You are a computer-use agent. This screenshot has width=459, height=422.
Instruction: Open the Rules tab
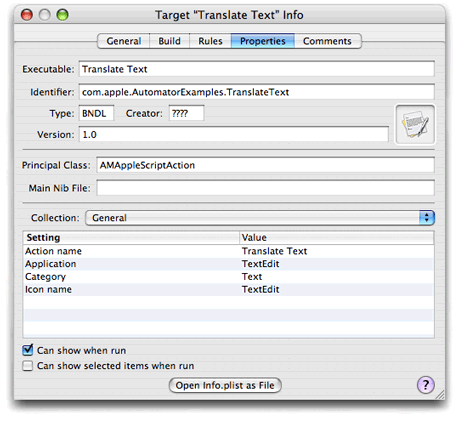tap(210, 41)
